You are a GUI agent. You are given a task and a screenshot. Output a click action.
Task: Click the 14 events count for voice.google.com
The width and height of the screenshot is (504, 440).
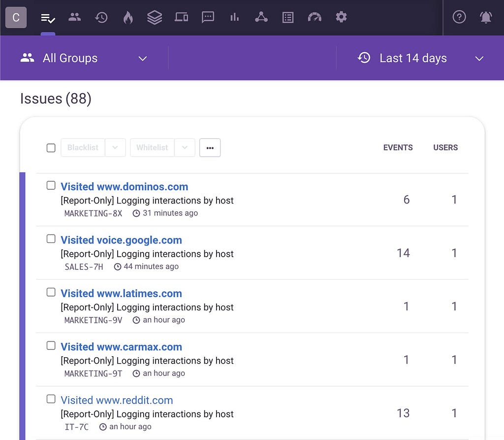coord(403,253)
